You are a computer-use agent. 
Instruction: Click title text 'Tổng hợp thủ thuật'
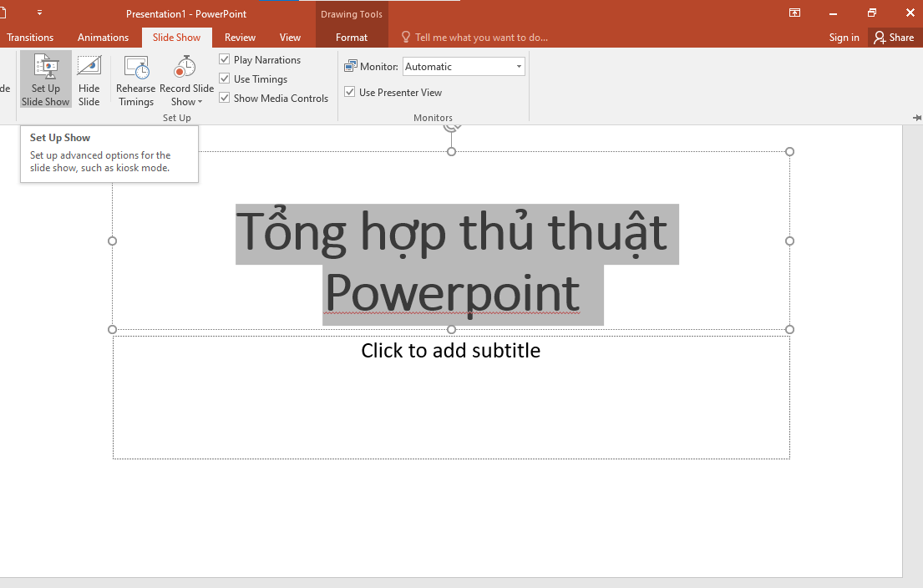pos(452,232)
